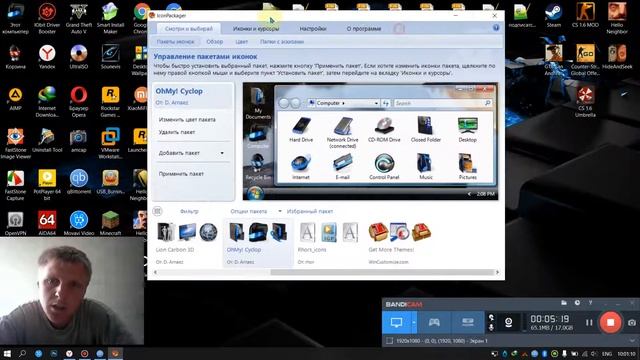The image size is (640, 360).
Task: Open the Папки с эскизами sub-tab
Action: pyautogui.click(x=282, y=42)
